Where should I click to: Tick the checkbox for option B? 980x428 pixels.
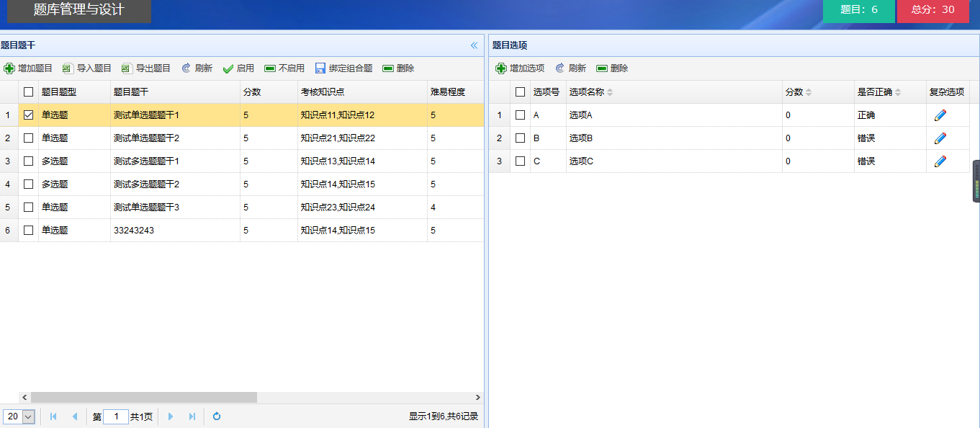520,138
